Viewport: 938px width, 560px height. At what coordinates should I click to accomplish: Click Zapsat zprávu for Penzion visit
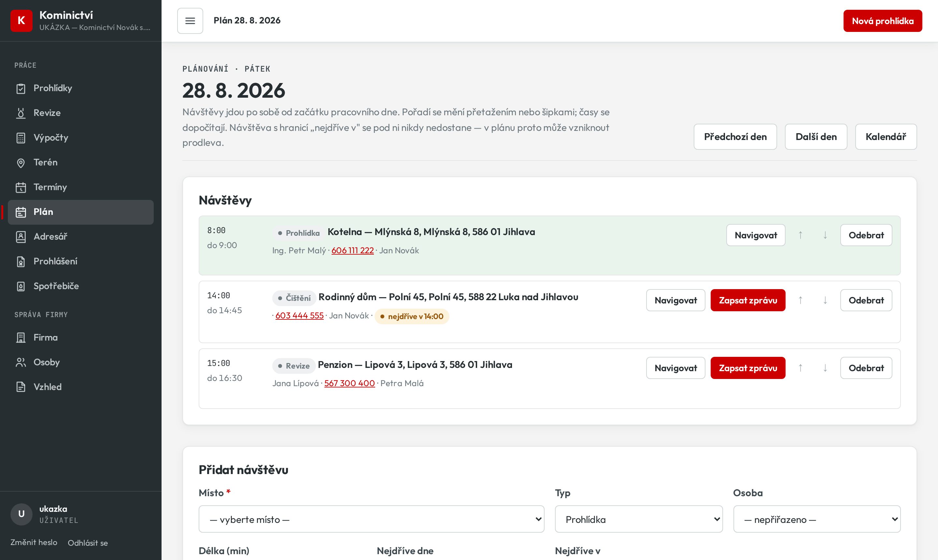pos(748,368)
